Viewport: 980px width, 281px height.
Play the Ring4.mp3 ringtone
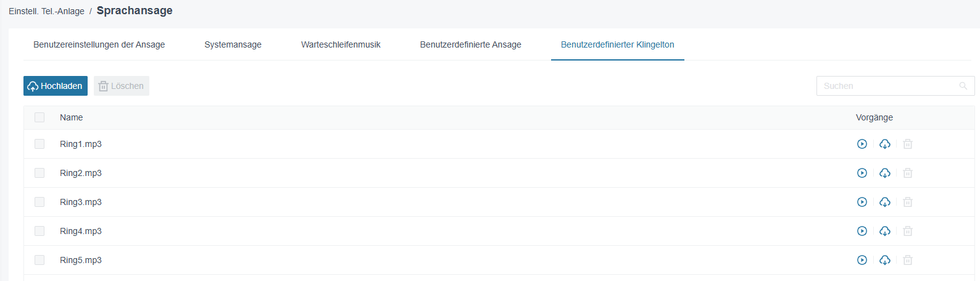point(862,231)
